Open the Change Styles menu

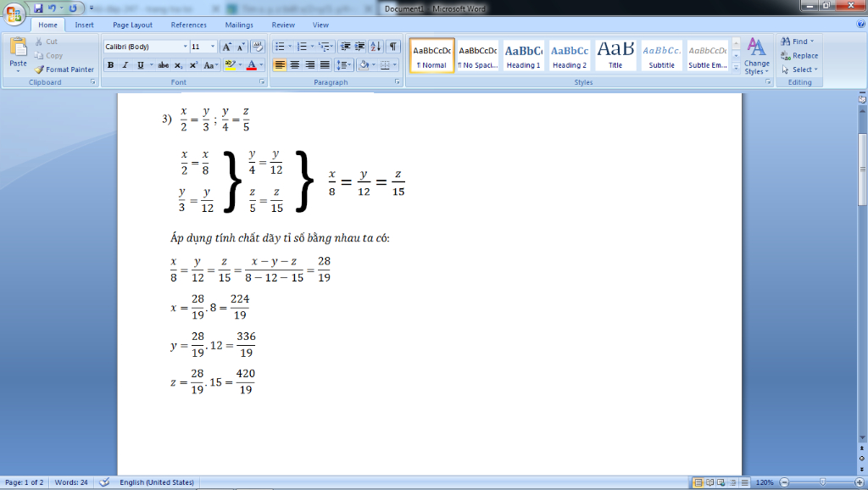click(x=757, y=55)
